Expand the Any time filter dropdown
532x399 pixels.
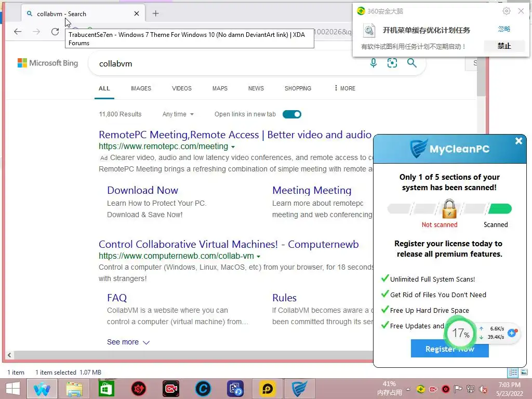point(178,114)
